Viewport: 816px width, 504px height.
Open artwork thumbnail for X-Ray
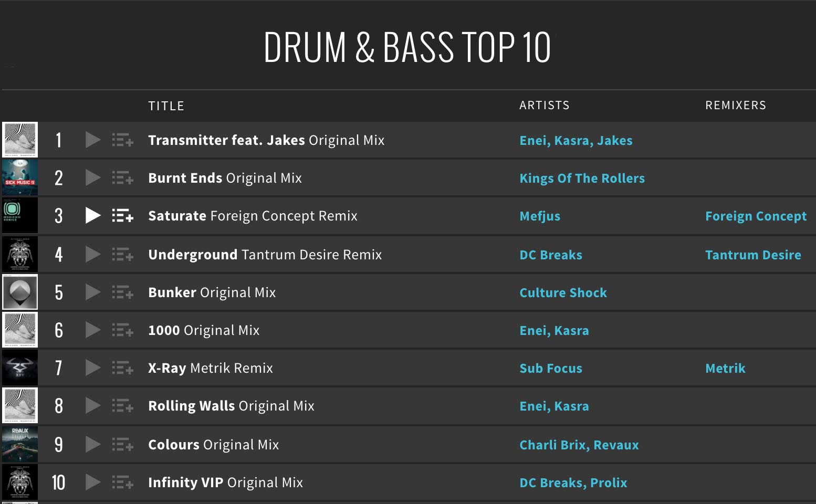(x=20, y=367)
